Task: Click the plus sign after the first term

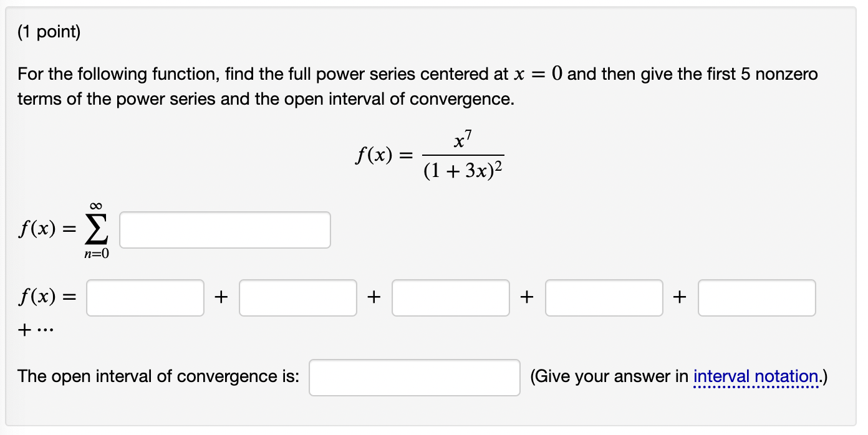Action: tap(221, 298)
